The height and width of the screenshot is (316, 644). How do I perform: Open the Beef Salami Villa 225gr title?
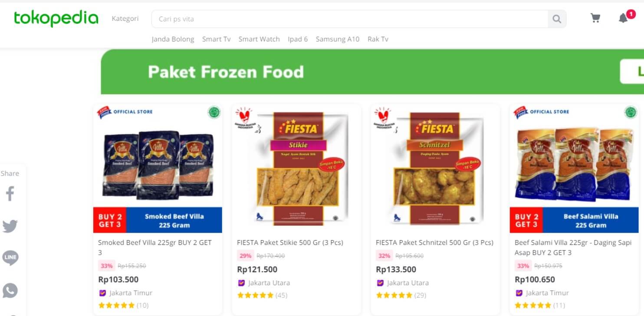[x=573, y=247]
